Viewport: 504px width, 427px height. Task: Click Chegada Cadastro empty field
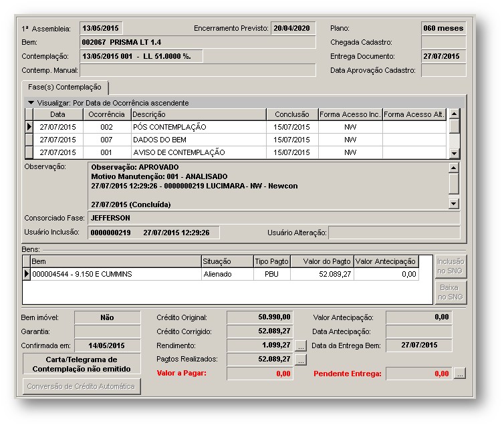pos(444,42)
